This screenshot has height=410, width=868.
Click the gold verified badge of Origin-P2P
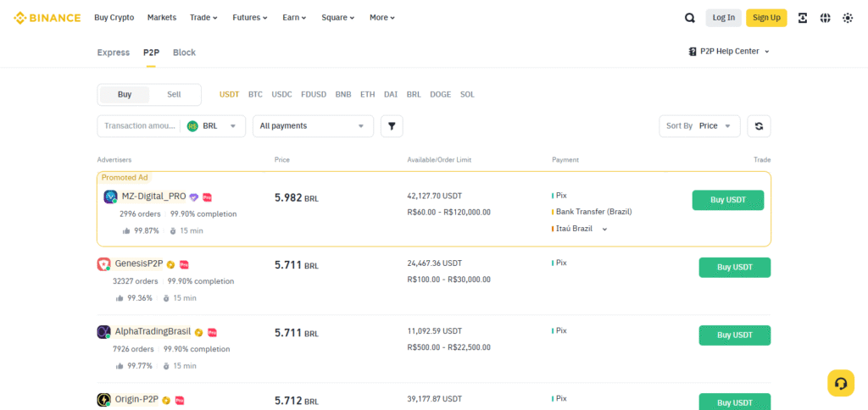pyautogui.click(x=165, y=400)
